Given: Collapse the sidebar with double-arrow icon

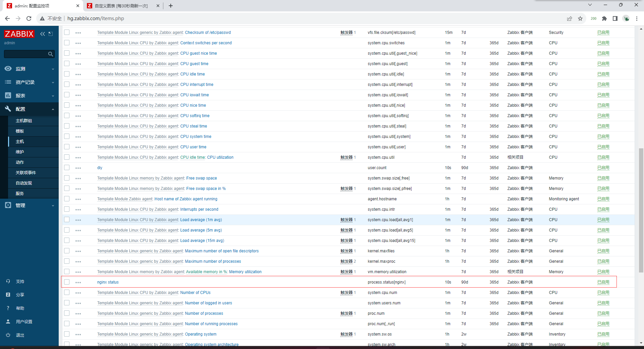Looking at the screenshot, I should click(x=43, y=34).
